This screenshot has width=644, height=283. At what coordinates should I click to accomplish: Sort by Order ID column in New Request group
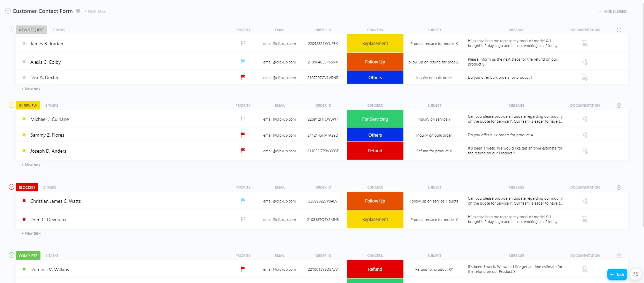(x=323, y=30)
